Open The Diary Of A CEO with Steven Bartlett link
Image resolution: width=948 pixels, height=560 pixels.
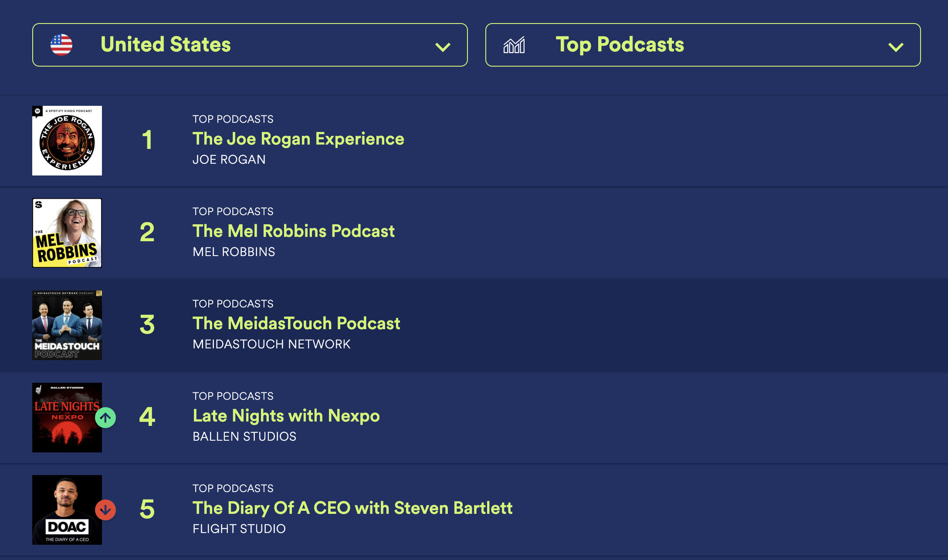pyautogui.click(x=352, y=508)
